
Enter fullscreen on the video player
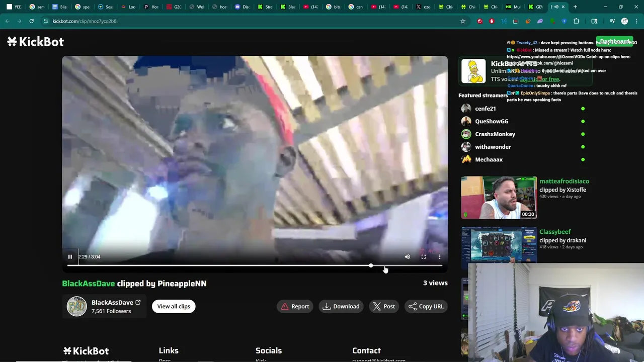click(x=424, y=257)
